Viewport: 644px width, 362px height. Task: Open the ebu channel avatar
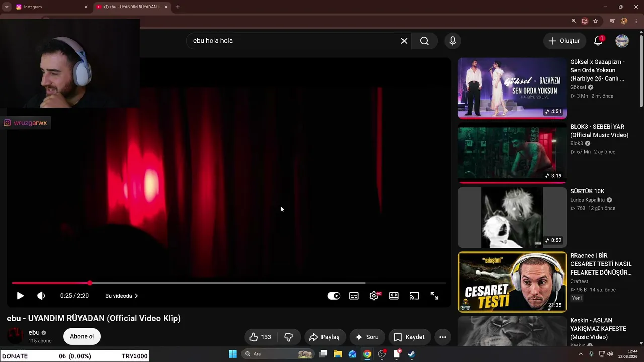click(15, 335)
